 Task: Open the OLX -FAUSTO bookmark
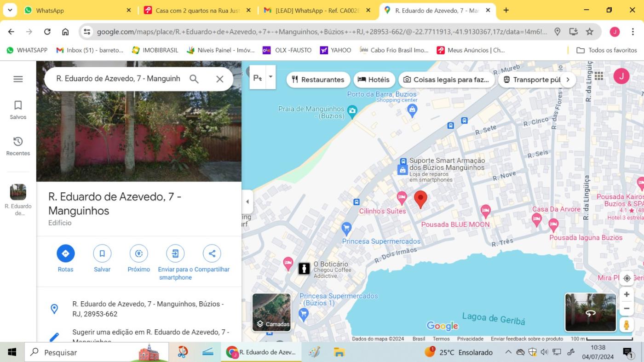[x=287, y=50]
